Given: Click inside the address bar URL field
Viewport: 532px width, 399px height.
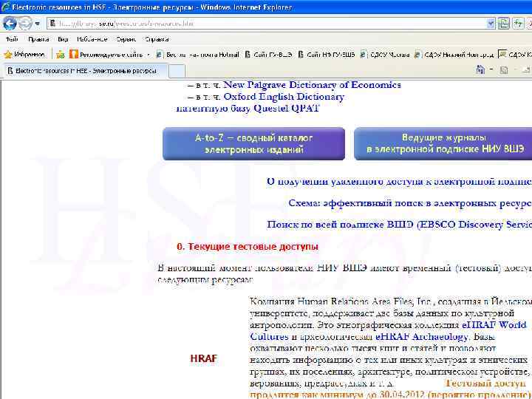Looking at the screenshot, I should click(268, 24).
